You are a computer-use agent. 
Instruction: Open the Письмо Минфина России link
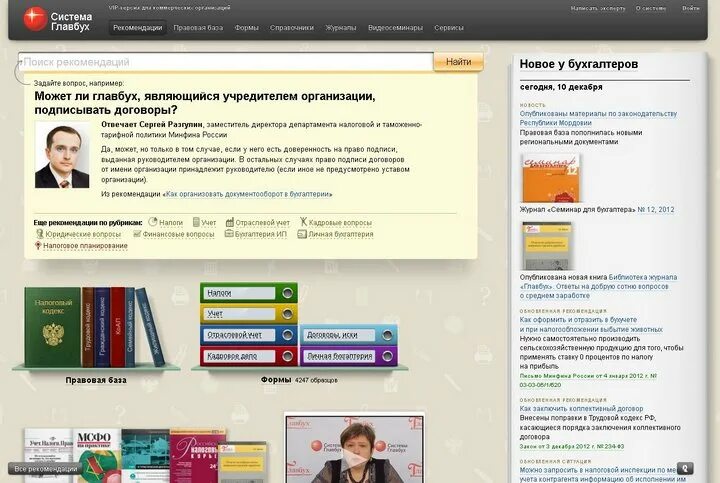[x=588, y=380]
